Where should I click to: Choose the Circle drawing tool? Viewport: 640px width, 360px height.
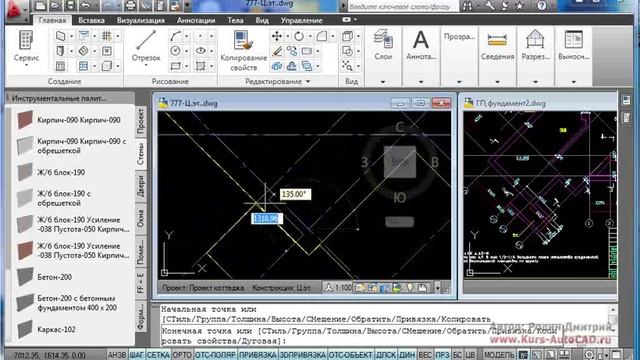(176, 51)
